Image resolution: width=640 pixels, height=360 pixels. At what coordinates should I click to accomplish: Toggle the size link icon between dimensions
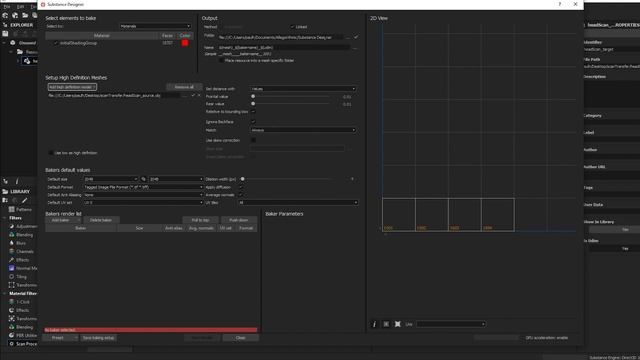[x=143, y=179]
